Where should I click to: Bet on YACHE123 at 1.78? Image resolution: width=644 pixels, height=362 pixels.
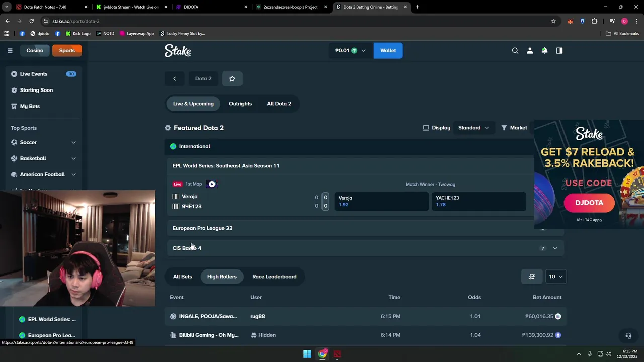[x=478, y=201]
